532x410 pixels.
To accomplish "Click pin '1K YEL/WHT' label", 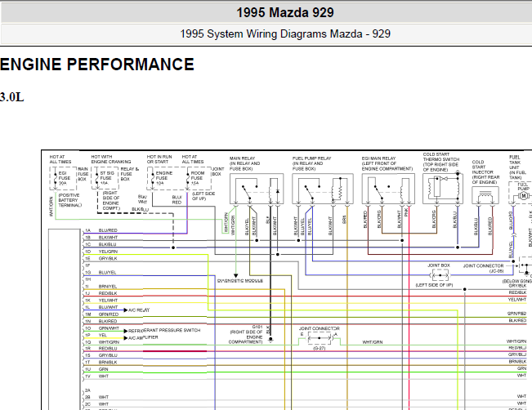I will [x=101, y=300].
